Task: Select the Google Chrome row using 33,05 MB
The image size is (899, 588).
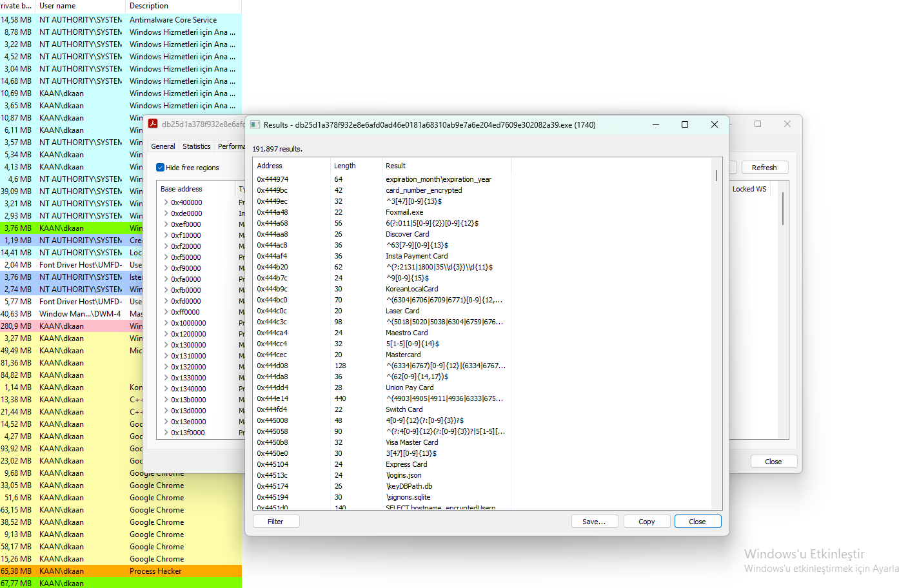Action: (121, 485)
